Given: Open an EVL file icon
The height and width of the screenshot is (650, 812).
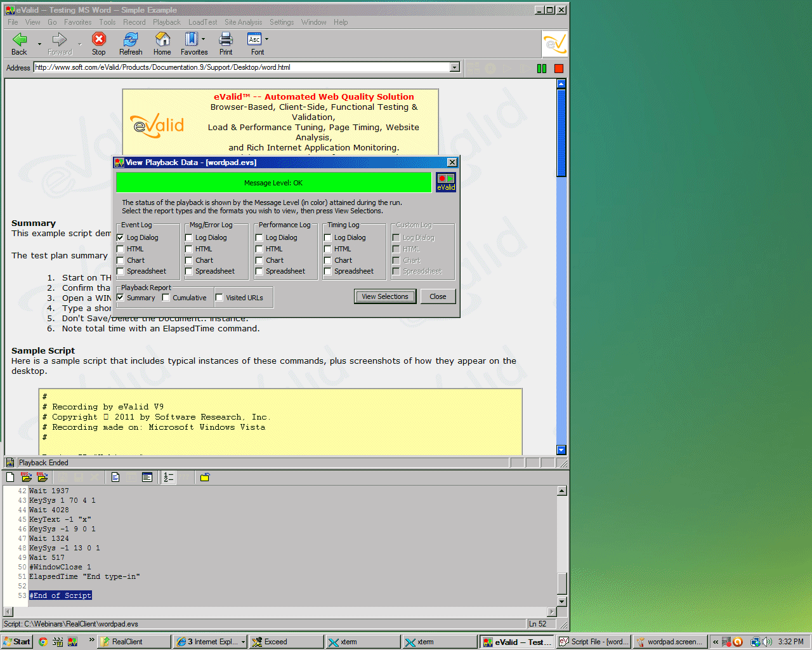Looking at the screenshot, I should coord(42,477).
